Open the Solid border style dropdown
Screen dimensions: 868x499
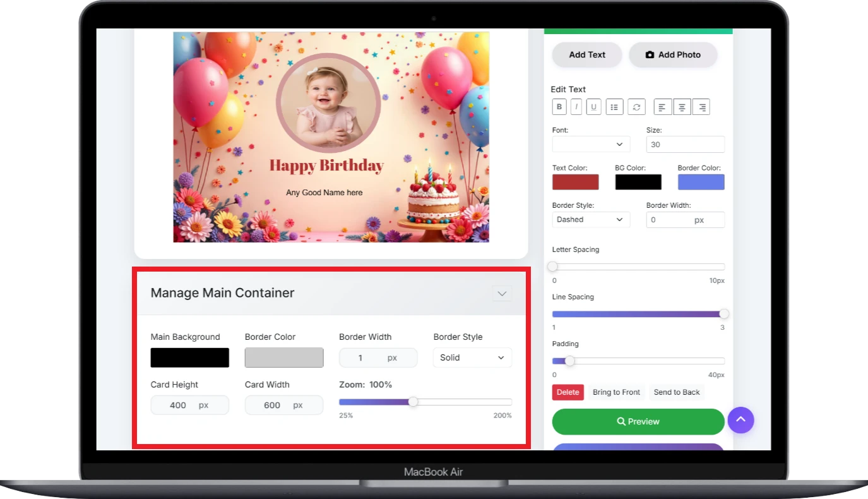tap(472, 358)
